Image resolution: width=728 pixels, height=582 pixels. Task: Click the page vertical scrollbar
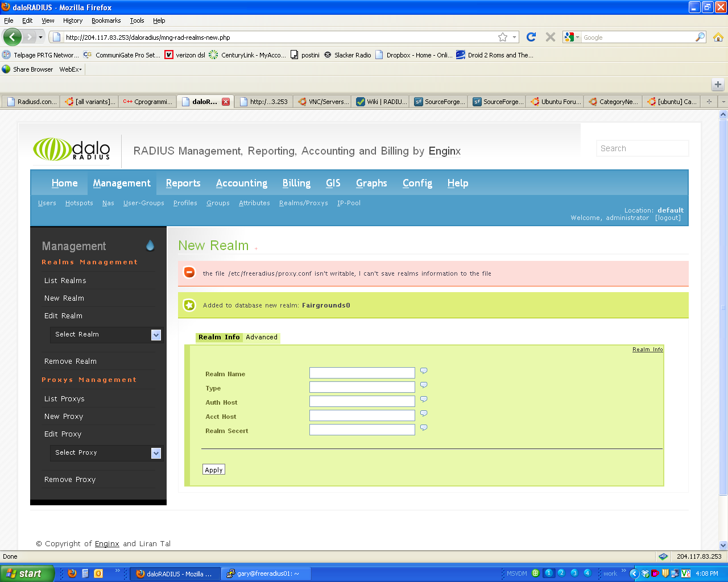[723, 307]
